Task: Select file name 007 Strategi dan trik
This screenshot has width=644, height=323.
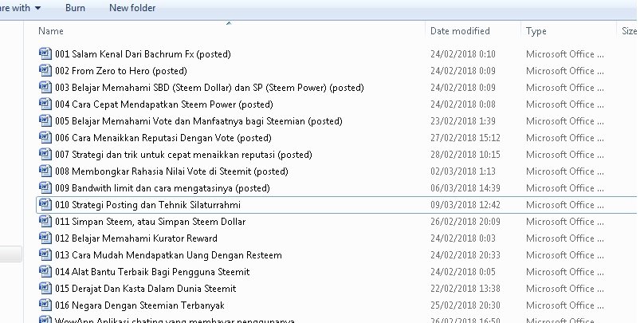Action: coord(183,155)
